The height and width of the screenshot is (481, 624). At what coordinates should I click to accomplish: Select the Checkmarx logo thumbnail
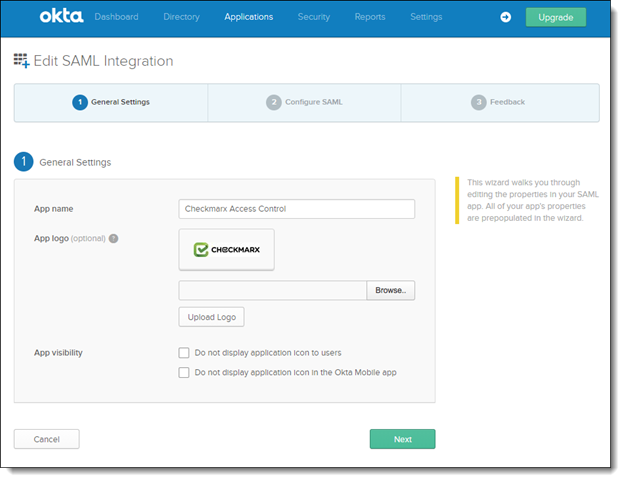coord(226,249)
